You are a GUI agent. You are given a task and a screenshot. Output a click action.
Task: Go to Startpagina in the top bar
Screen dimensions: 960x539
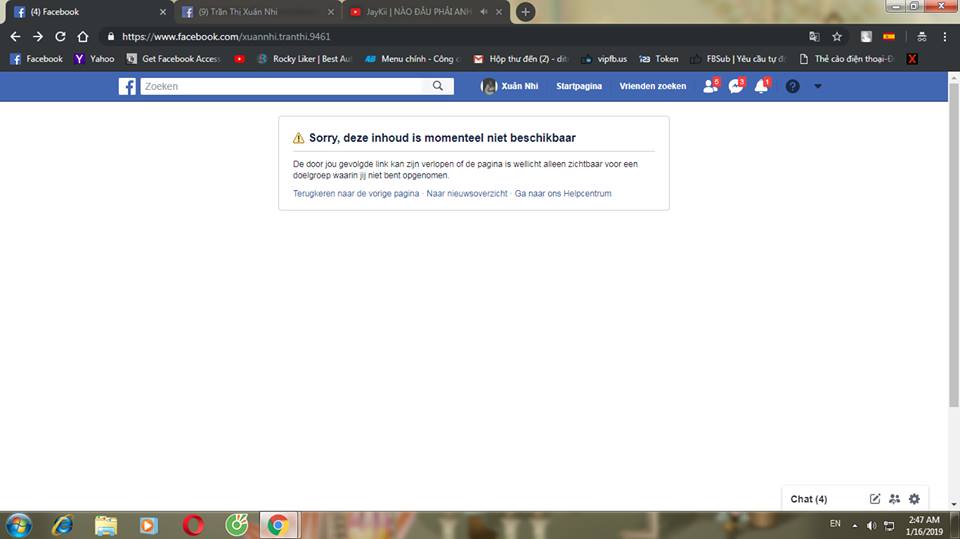pyautogui.click(x=579, y=87)
